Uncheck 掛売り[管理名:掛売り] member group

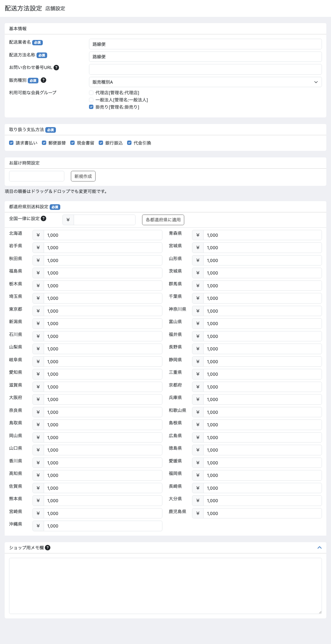91,107
